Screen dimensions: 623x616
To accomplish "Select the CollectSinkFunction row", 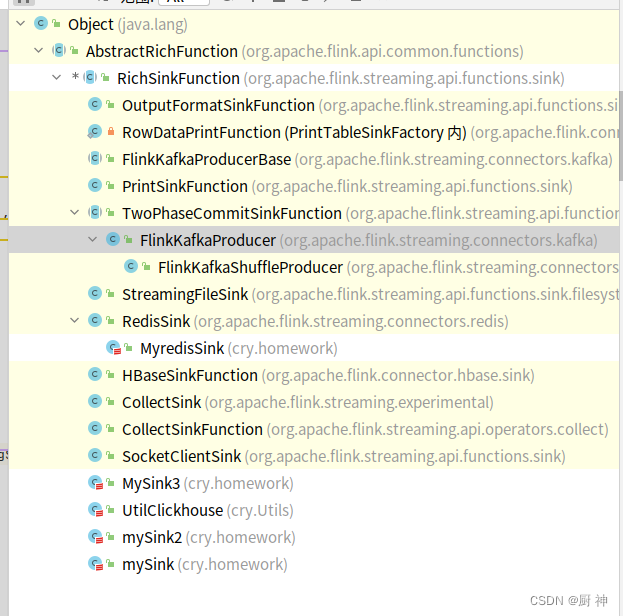I will pyautogui.click(x=314, y=429).
